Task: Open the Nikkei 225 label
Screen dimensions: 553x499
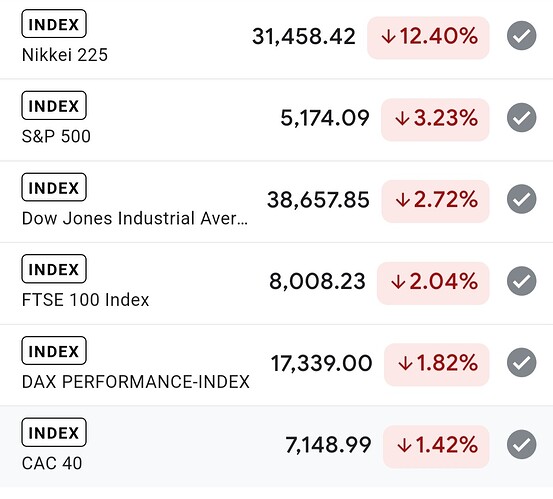Action: pyautogui.click(x=65, y=55)
